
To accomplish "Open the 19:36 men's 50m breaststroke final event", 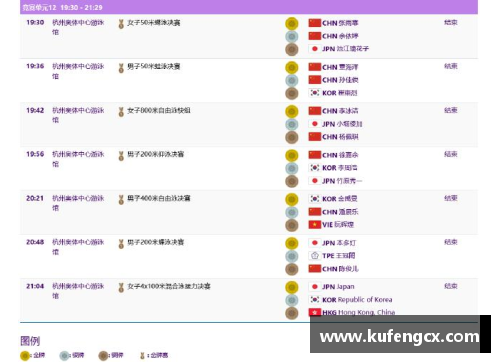I will pos(154,66).
